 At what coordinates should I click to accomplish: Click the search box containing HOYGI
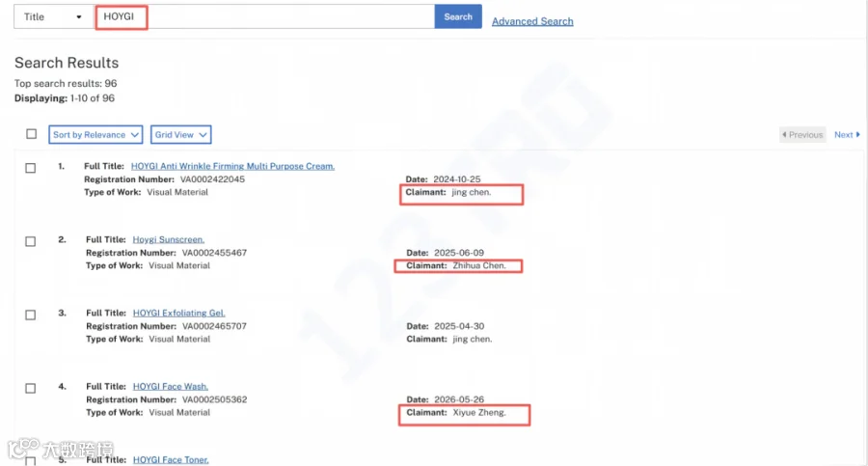pos(264,16)
